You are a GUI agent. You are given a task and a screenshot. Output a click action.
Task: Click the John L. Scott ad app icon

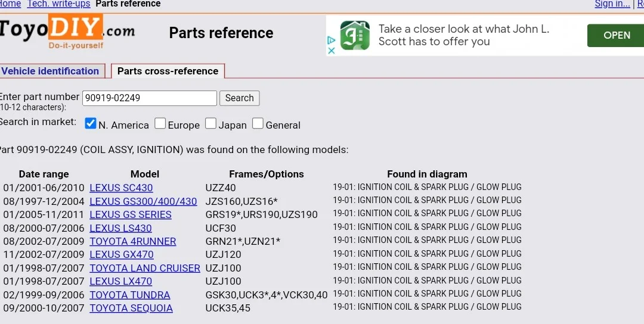tap(355, 36)
